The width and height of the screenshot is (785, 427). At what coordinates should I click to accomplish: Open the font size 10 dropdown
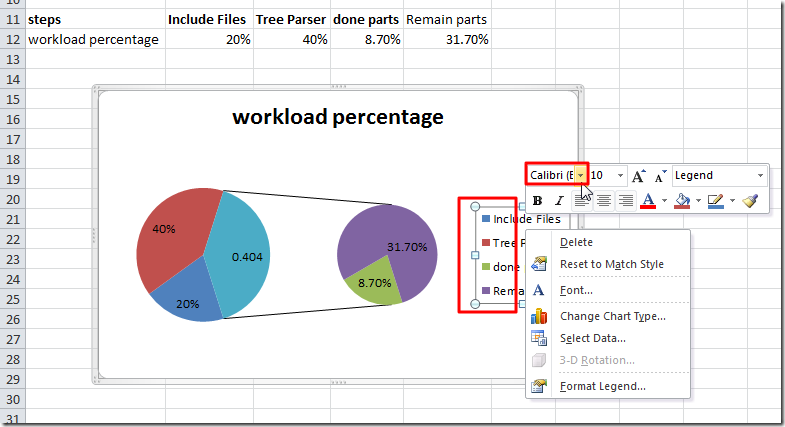coord(620,176)
